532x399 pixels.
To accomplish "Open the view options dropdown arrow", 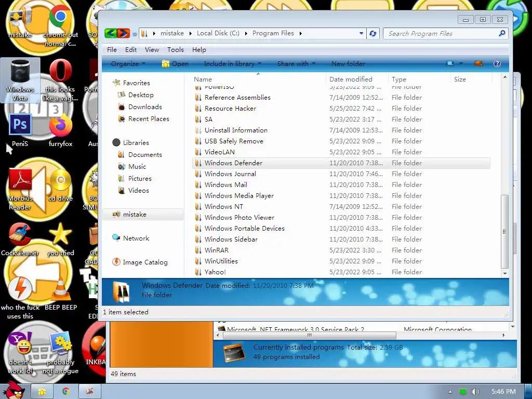I will 461,63.
